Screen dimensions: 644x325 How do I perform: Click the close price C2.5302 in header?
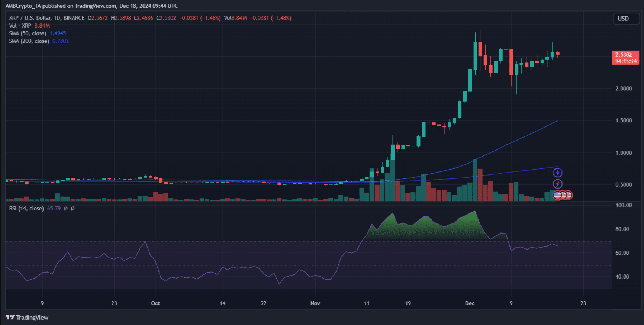pos(166,18)
